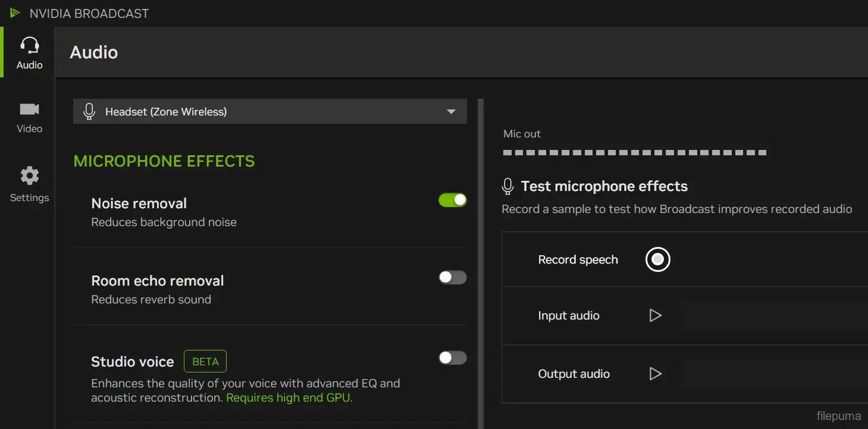Click the Mic out level meter

[x=635, y=153]
